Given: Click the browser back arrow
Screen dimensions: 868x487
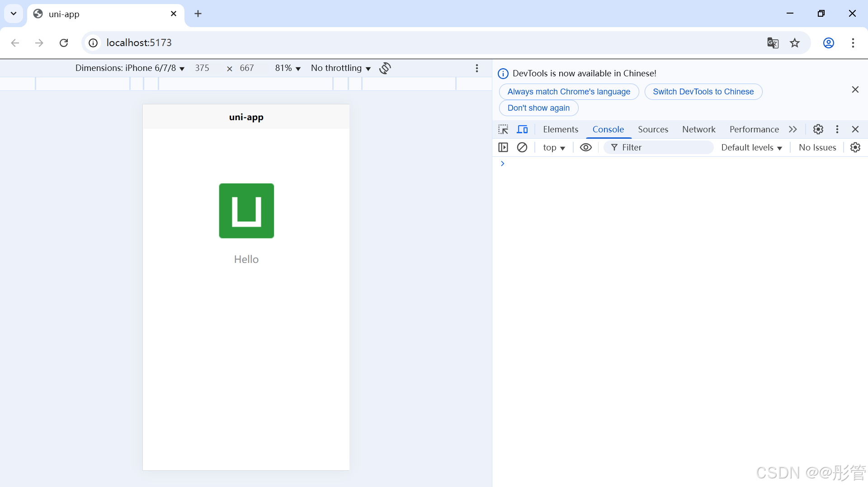Looking at the screenshot, I should pos(15,42).
